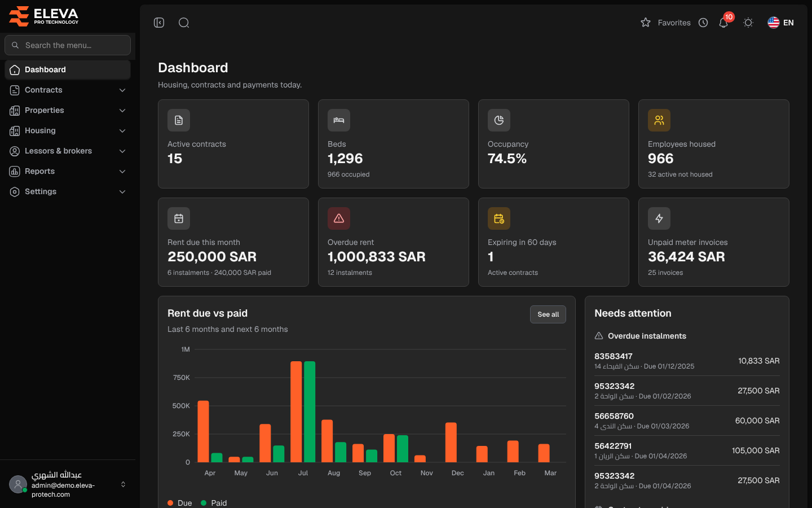Click the Jul green Paid bar
The height and width of the screenshot is (508, 812).
pos(310,411)
